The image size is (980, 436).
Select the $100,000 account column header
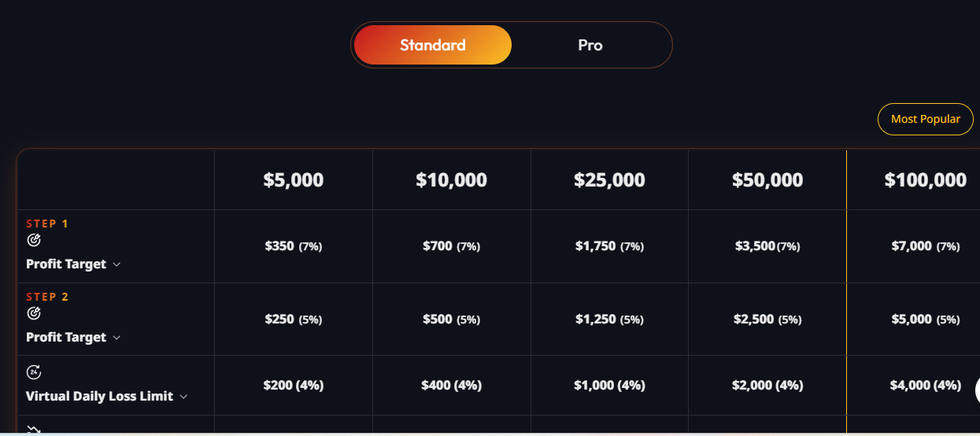pyautogui.click(x=925, y=180)
